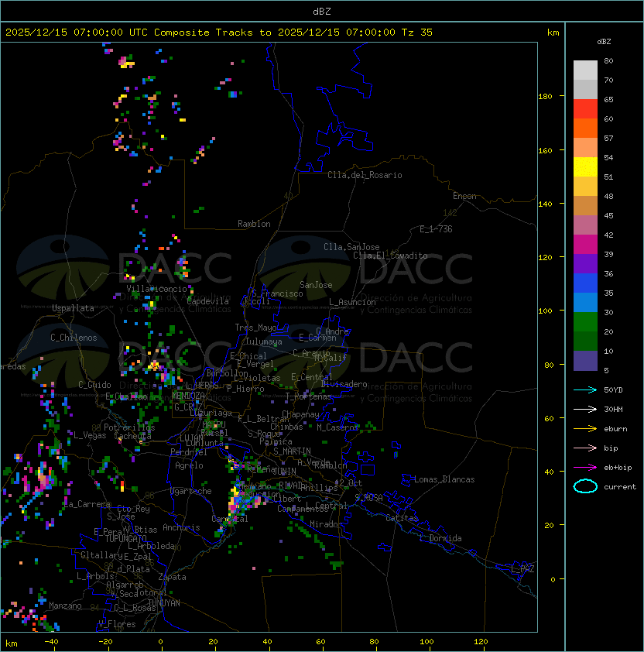Image resolution: width=644 pixels, height=652 pixels.
Task: Click the 180 tick on right axis
Action: coord(545,96)
